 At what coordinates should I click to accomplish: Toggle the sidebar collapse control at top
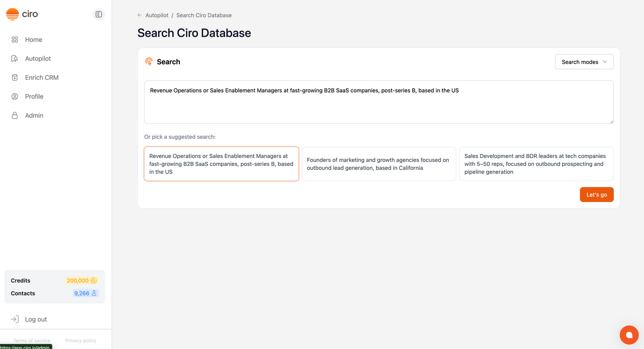coord(99,14)
